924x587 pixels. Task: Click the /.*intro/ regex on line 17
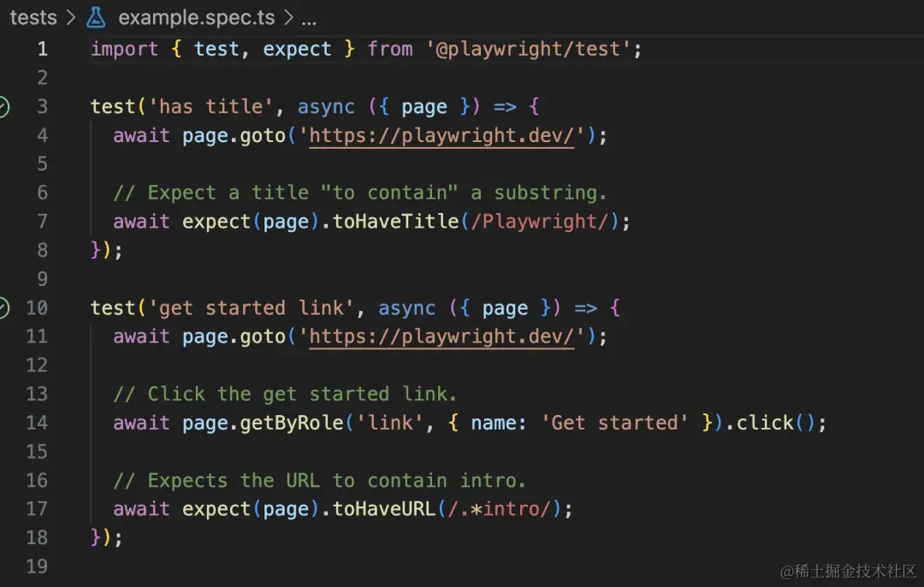[499, 508]
